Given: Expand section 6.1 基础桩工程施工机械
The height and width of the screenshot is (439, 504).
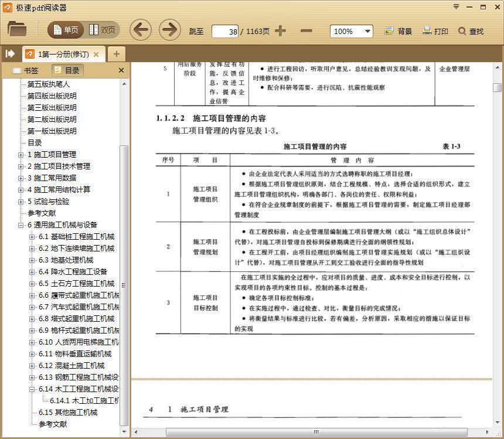Looking at the screenshot, I should coord(32,237).
